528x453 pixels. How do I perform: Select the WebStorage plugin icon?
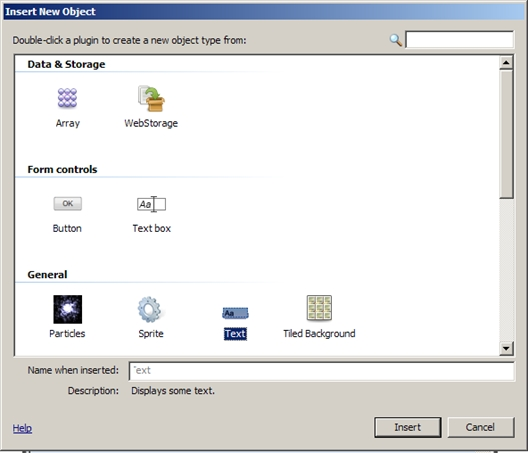click(x=151, y=98)
